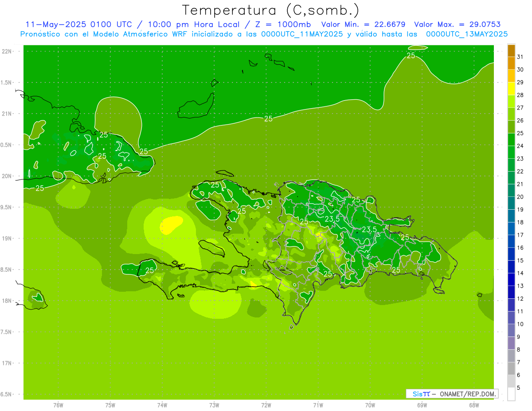Click the "71W" longitude axis label
Screen dimensions: 532x411
pyautogui.click(x=318, y=405)
